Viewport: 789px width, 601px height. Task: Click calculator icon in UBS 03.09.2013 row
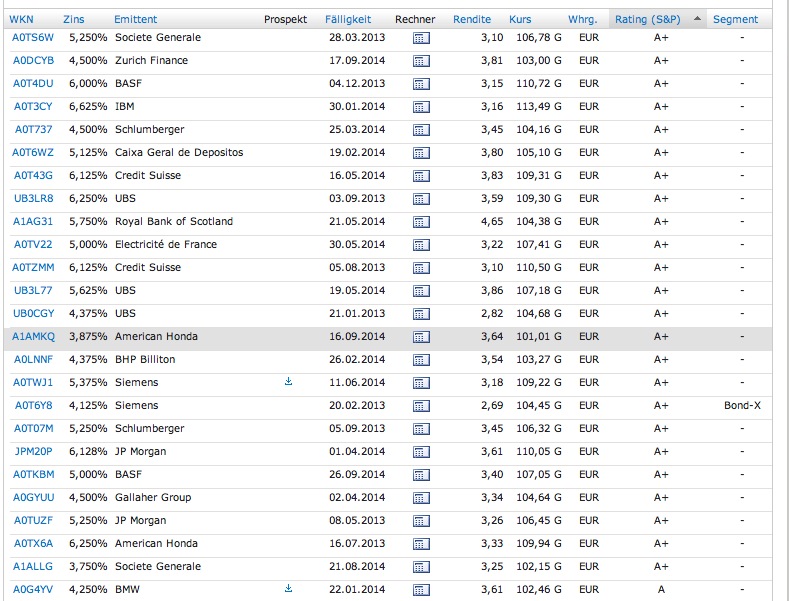421,199
